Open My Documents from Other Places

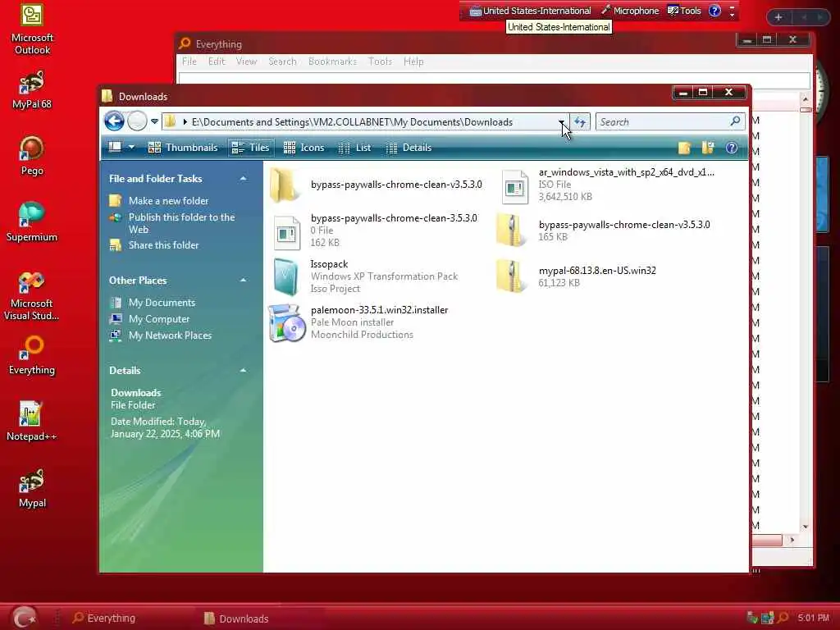pyautogui.click(x=162, y=302)
